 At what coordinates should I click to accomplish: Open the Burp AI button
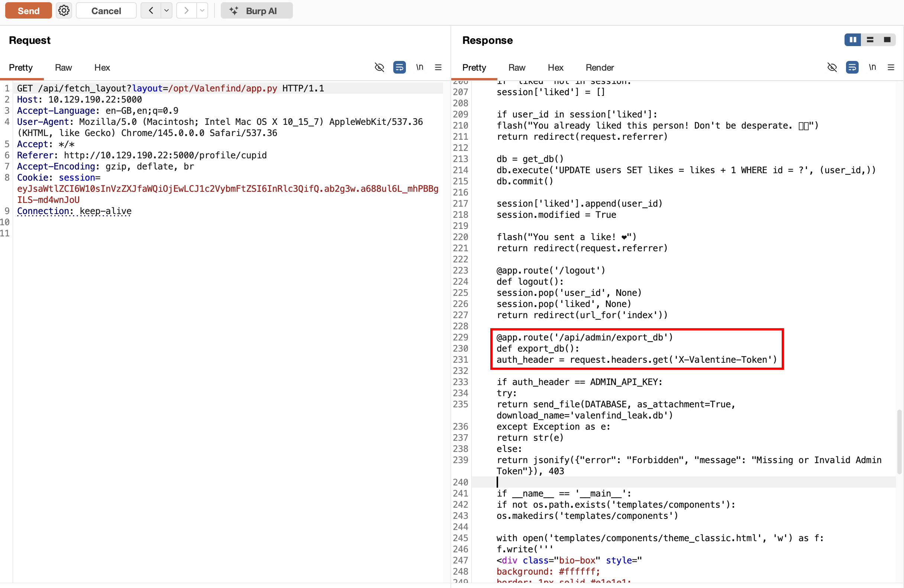coord(256,11)
